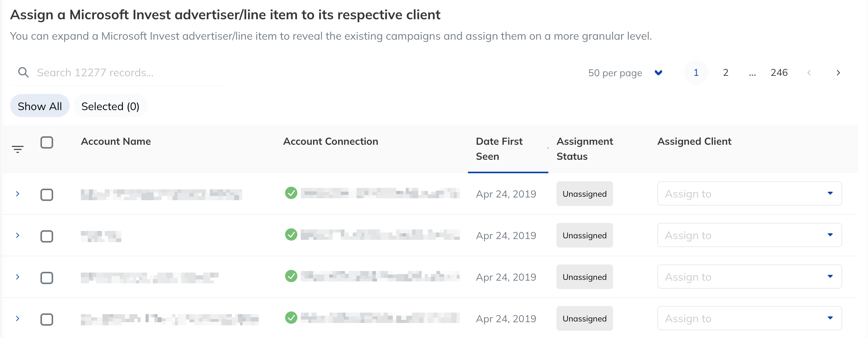Expand the second table row
This screenshot has width=868, height=338.
(x=17, y=235)
